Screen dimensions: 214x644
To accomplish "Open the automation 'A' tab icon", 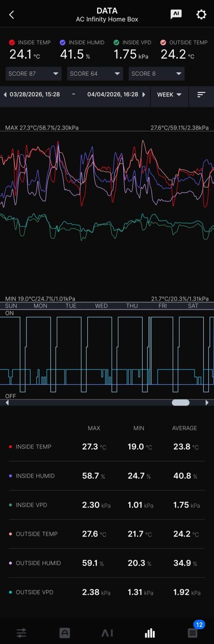I will click(65, 633).
